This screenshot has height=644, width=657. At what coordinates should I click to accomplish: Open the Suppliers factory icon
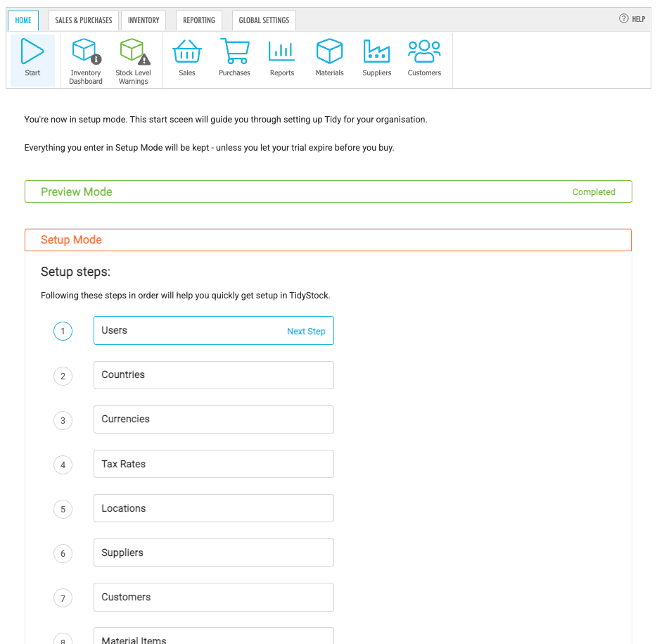point(377,51)
